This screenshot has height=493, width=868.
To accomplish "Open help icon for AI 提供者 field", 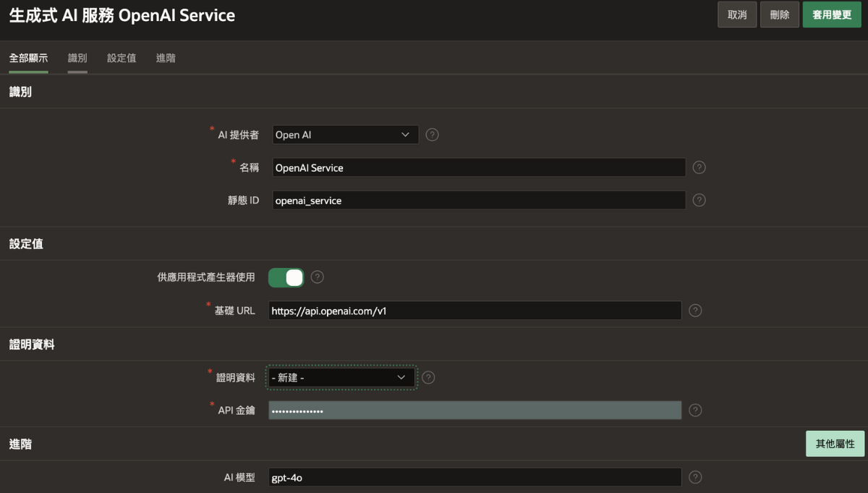I will coord(432,135).
